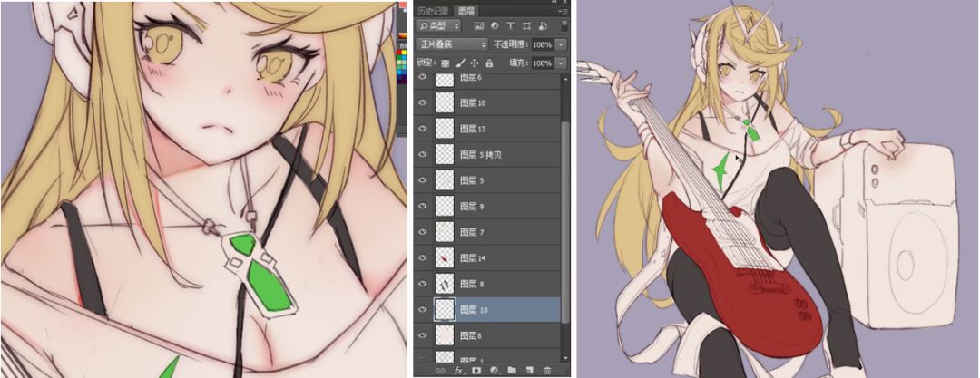Delete layer with trash icon

pos(547,371)
